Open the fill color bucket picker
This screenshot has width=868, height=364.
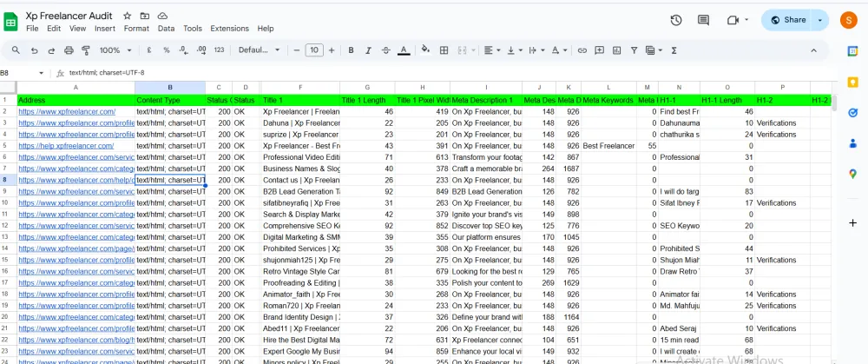425,50
